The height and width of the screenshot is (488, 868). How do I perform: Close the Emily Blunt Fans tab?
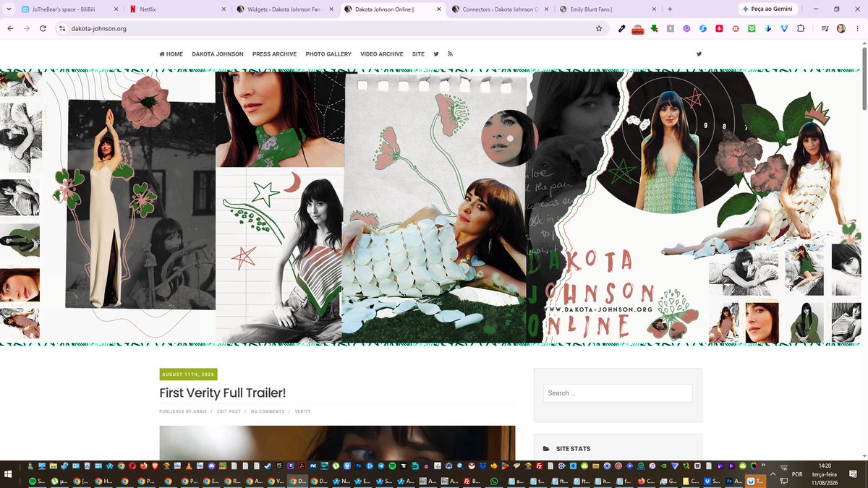654,9
